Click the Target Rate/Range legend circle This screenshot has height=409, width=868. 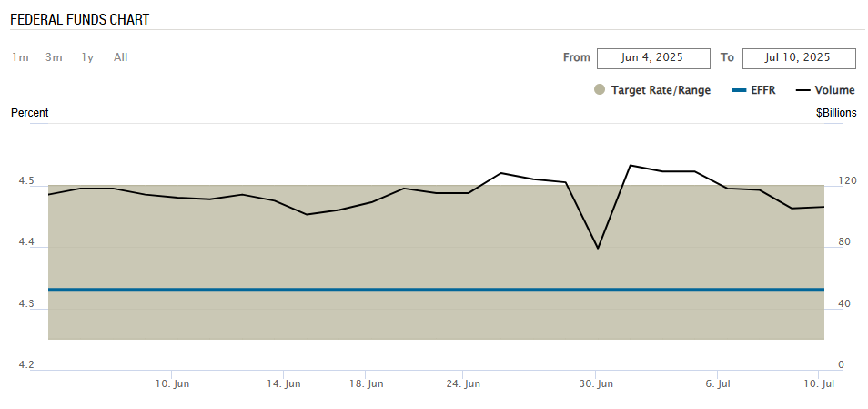point(600,90)
